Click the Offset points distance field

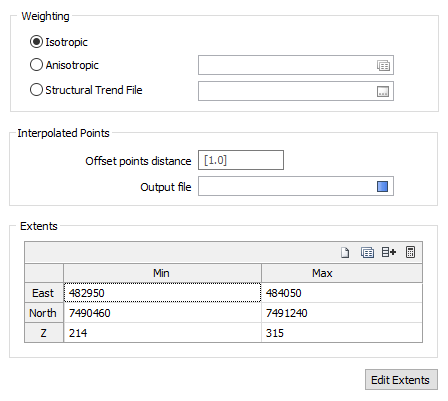tap(241, 160)
